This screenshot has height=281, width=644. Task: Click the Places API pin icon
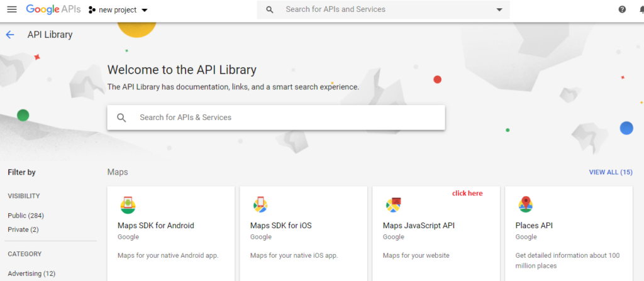click(525, 204)
